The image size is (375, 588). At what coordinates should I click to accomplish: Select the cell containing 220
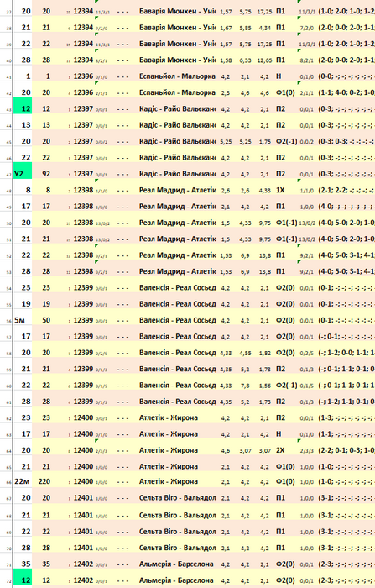[46, 481]
